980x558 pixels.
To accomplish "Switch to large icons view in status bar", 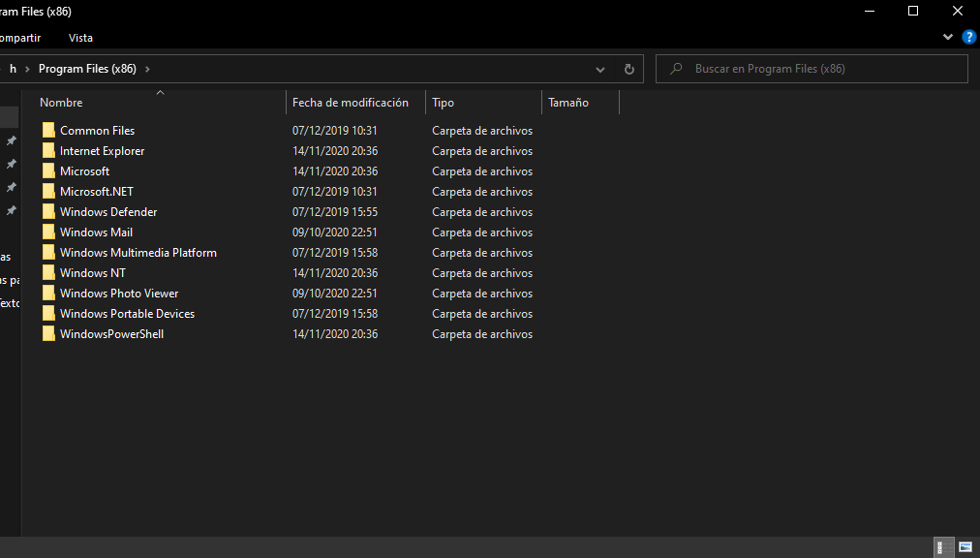I will (x=965, y=547).
